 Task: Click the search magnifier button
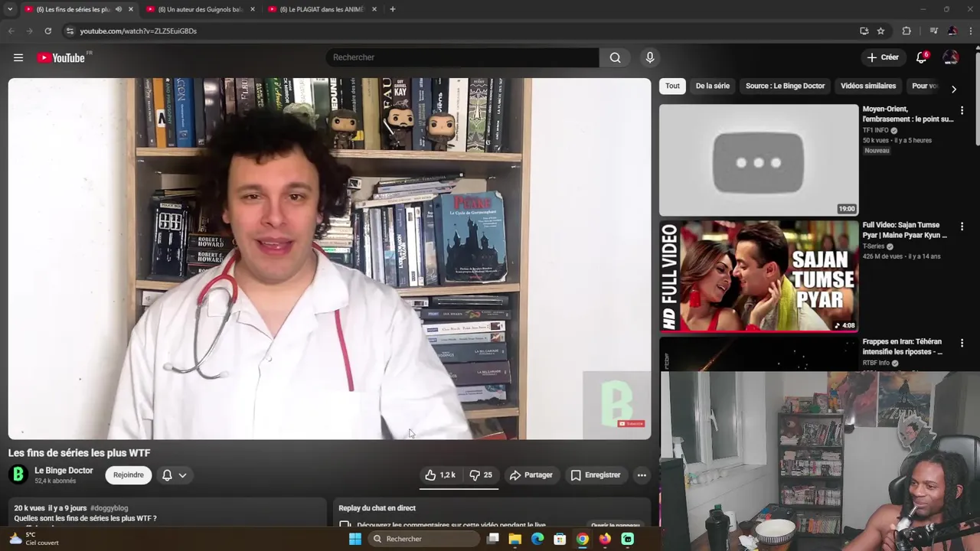click(x=615, y=57)
